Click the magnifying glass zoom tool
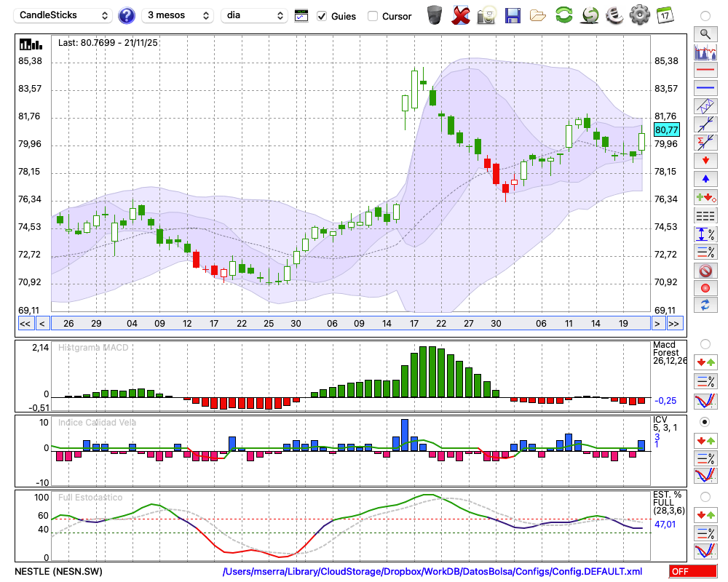 pyautogui.click(x=705, y=33)
